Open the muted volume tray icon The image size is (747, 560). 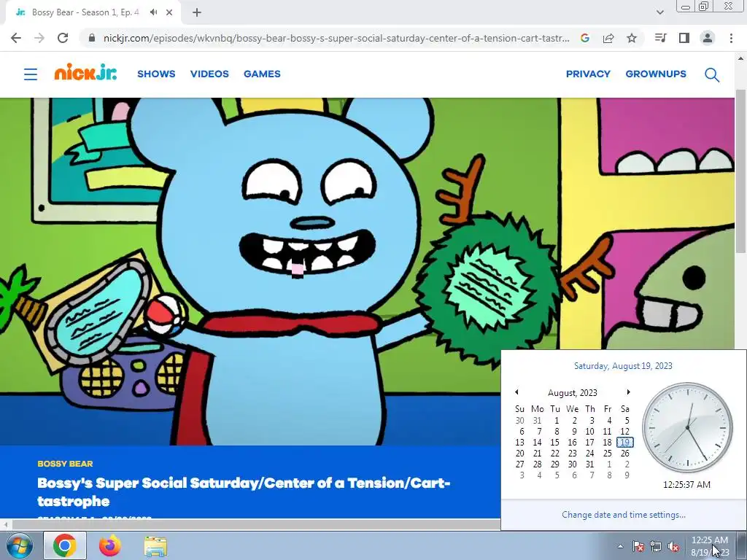673,546
